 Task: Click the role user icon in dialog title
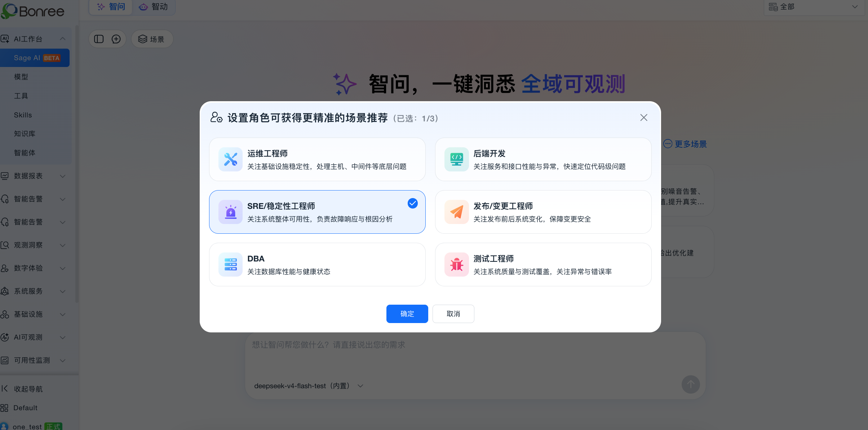(216, 117)
